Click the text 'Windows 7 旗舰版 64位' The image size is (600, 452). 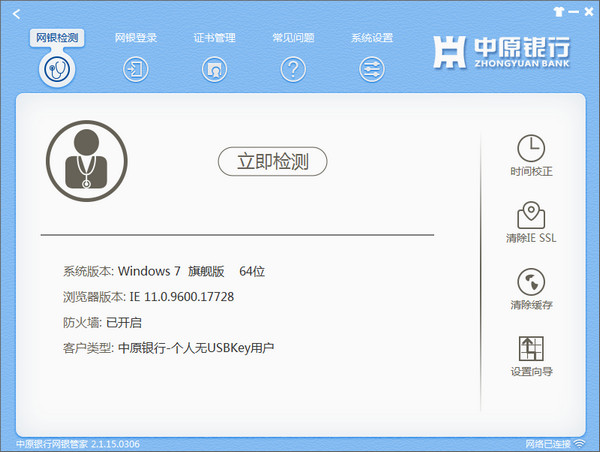tap(191, 271)
